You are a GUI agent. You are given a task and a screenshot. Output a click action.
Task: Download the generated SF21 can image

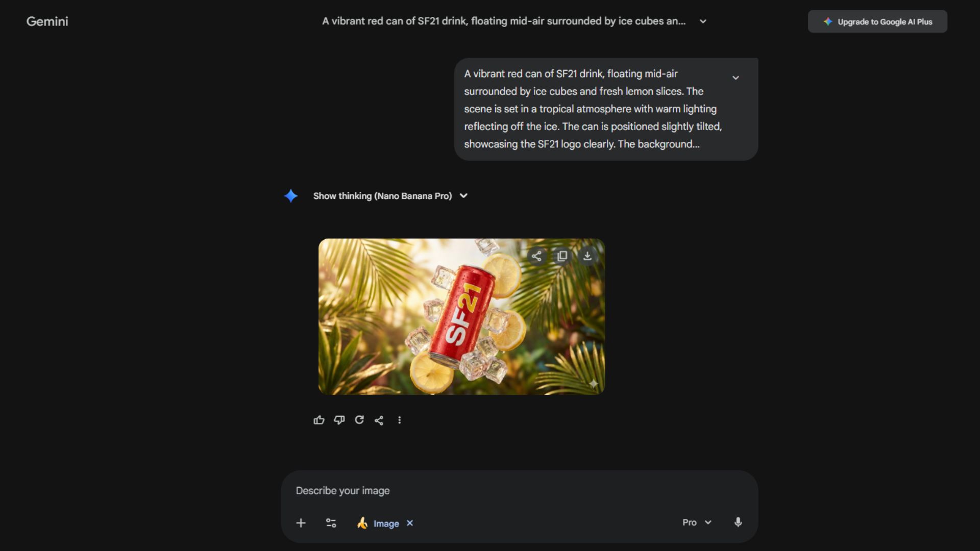pos(587,256)
